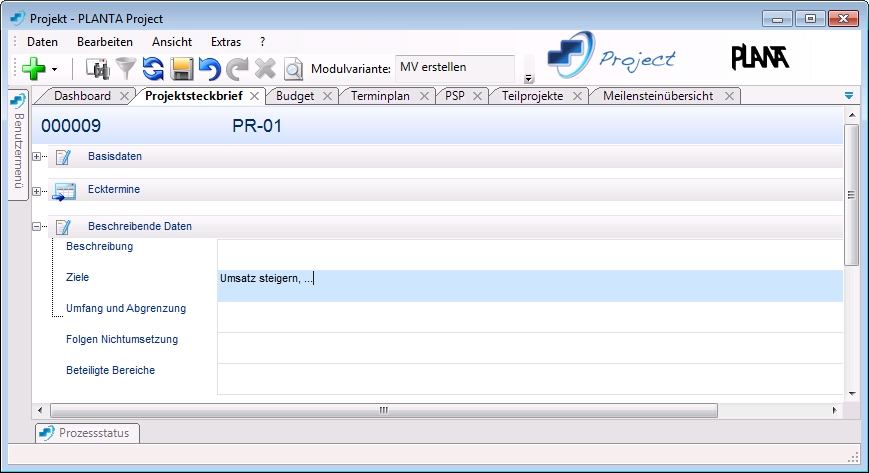The image size is (869, 473).
Task: Click the Umfang und Abgrenzung field
Action: (530, 317)
